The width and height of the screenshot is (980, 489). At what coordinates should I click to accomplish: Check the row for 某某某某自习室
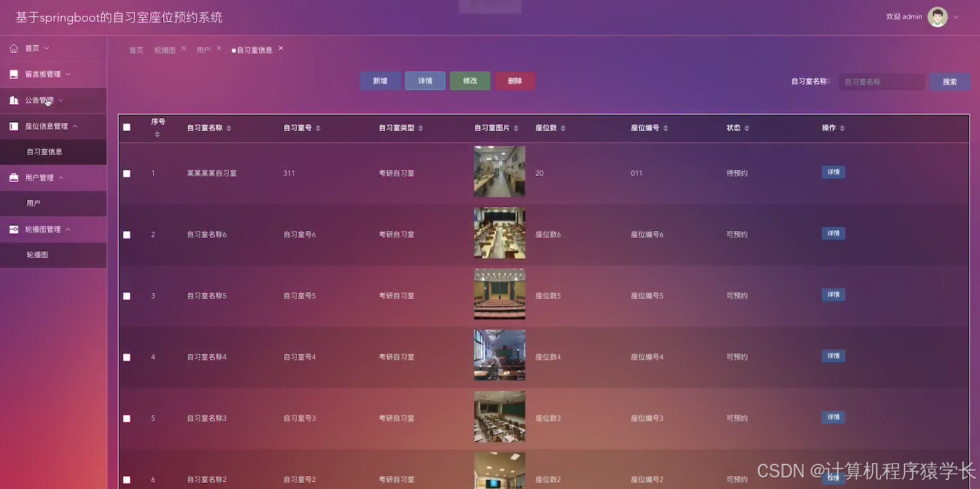[126, 173]
